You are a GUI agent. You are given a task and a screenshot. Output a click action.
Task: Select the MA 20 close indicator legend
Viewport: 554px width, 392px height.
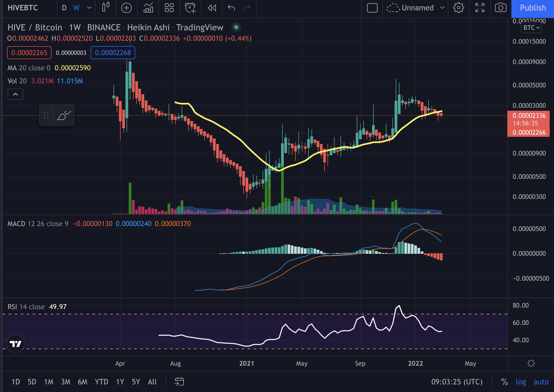point(29,68)
